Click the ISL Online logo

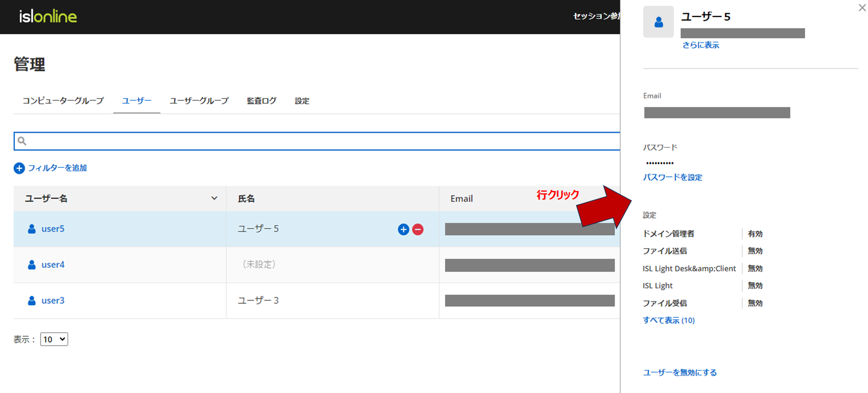coord(48,17)
